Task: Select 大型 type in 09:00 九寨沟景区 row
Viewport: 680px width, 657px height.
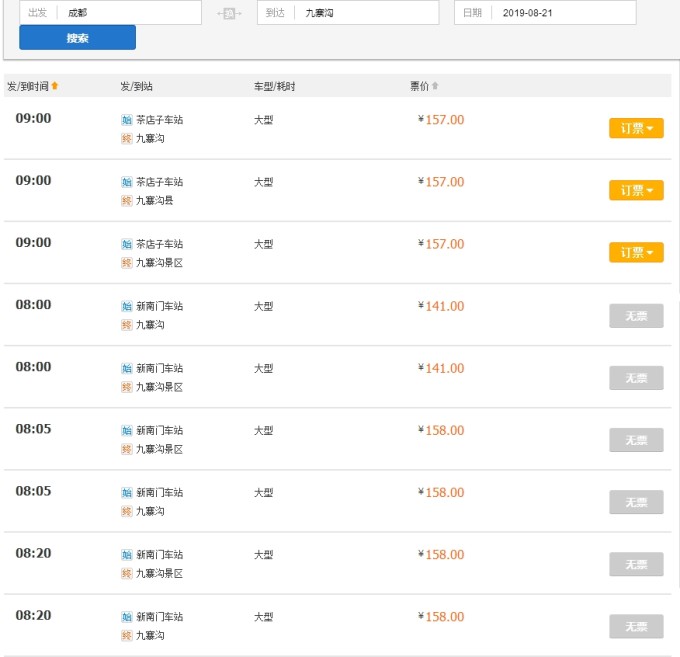Action: tap(264, 244)
